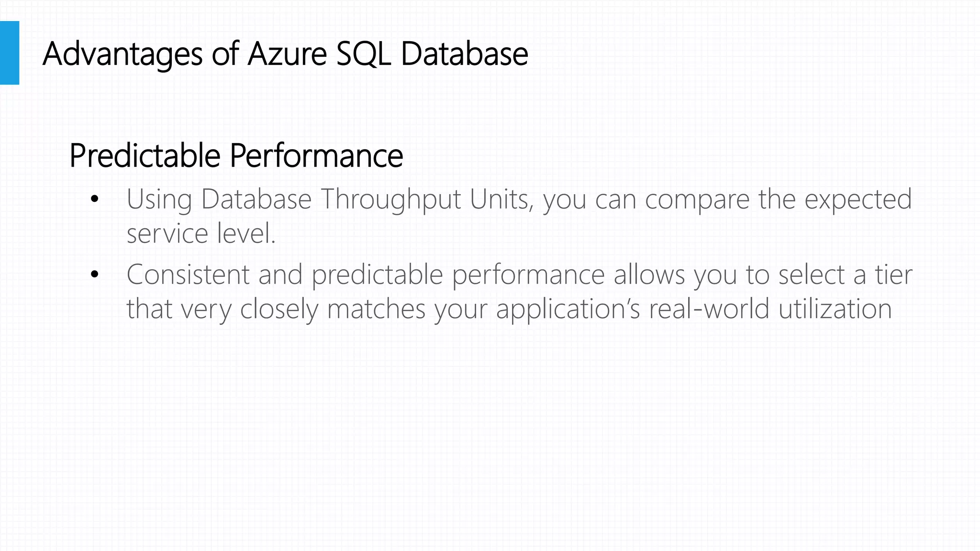Click the blue accent bar beside the title
Viewport: 980px width, 551px height.
(x=10, y=53)
